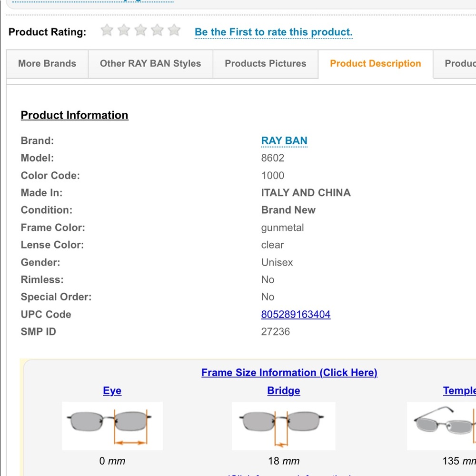Select gunmetal frame color value

pyautogui.click(x=282, y=228)
